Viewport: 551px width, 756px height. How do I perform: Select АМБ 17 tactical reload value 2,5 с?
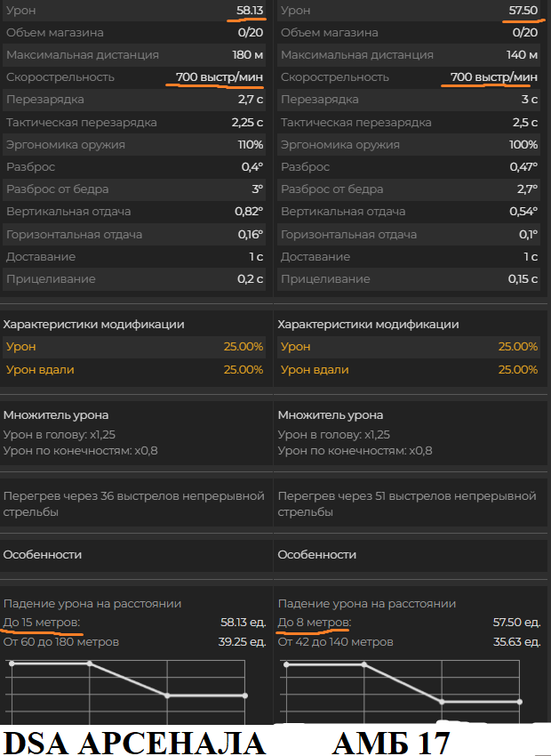pyautogui.click(x=525, y=123)
